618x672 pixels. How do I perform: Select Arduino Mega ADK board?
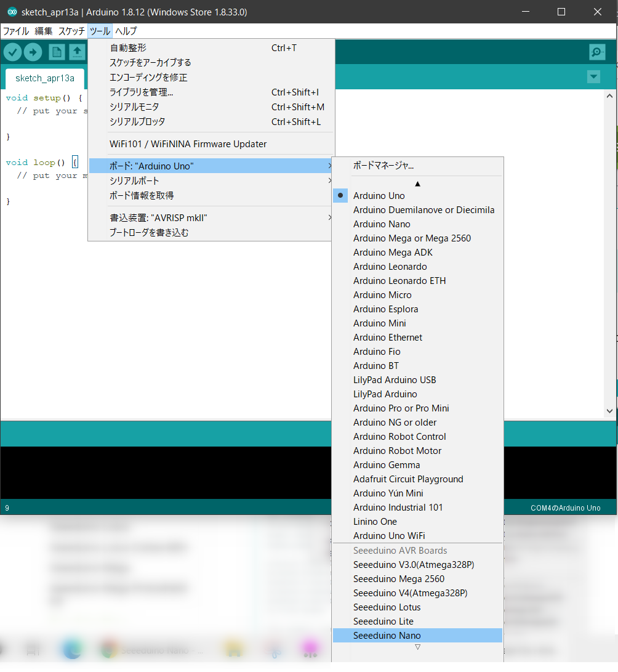pyautogui.click(x=417, y=253)
